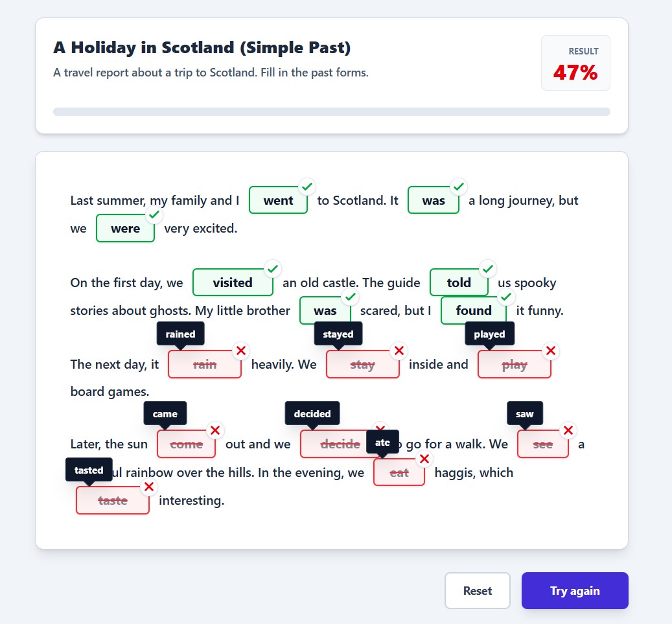Click the red X on 'eat'

(424, 459)
